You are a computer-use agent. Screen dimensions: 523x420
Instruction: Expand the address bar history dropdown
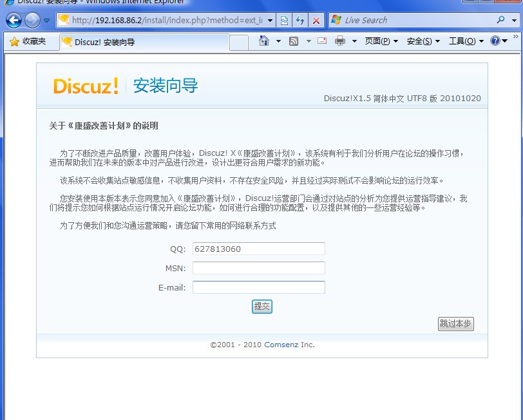pyautogui.click(x=270, y=21)
